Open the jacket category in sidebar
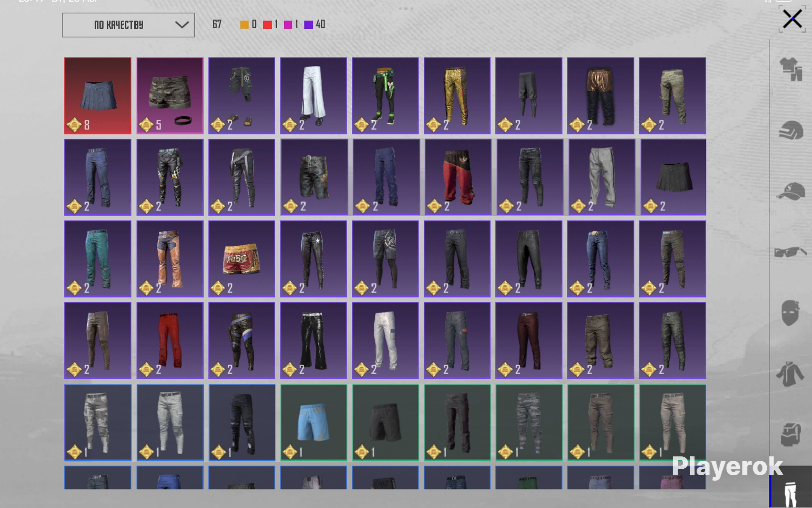 click(x=791, y=374)
